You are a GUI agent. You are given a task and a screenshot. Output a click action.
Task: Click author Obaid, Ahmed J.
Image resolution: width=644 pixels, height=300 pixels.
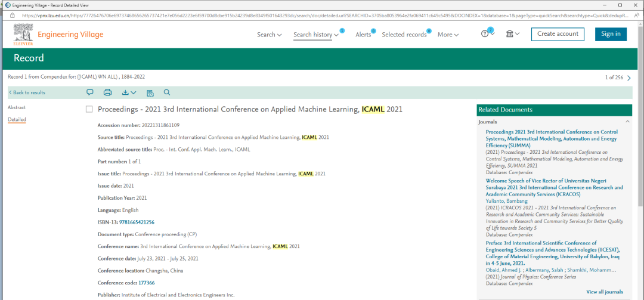503,270
